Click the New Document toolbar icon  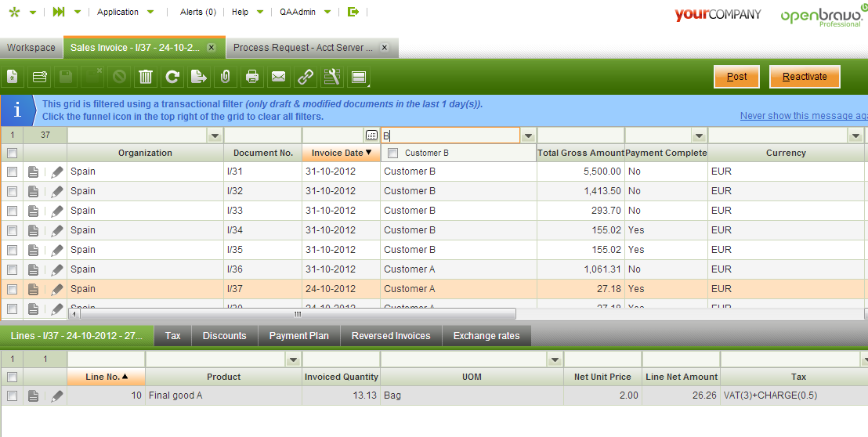(13, 77)
